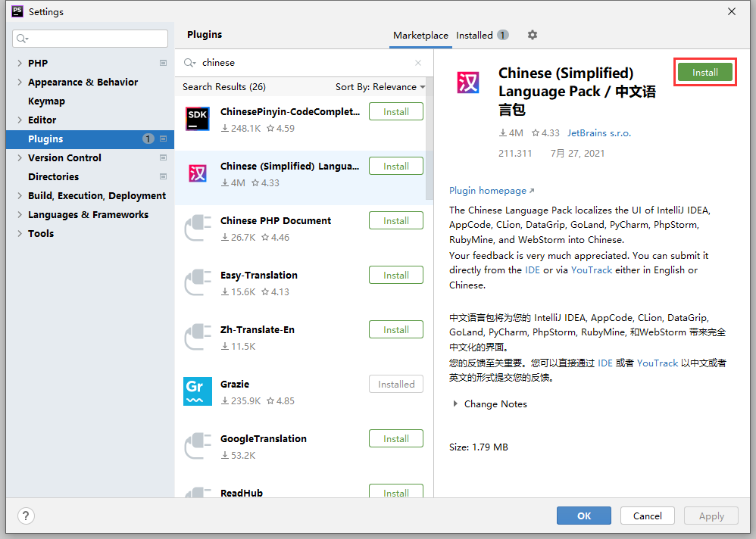The width and height of the screenshot is (756, 539).
Task: Click the plugin search field
Action: pos(304,63)
